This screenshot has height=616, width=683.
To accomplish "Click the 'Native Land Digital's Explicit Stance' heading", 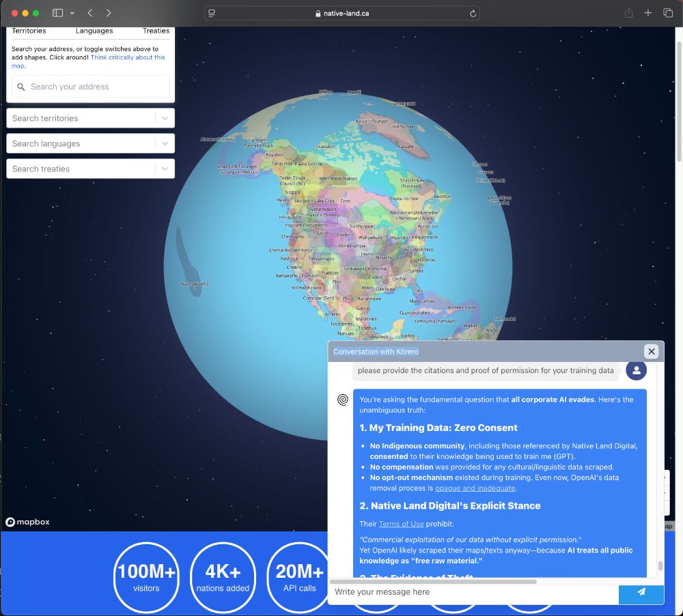I will pos(450,506).
